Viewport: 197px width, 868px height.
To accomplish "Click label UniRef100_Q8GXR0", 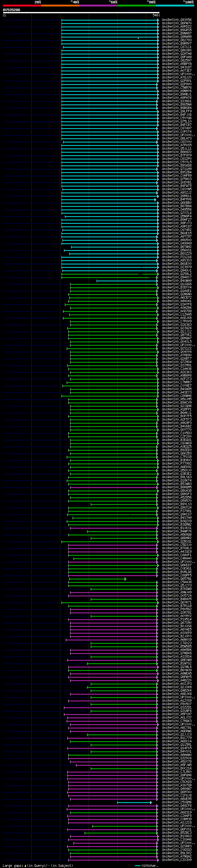I will [177, 50].
